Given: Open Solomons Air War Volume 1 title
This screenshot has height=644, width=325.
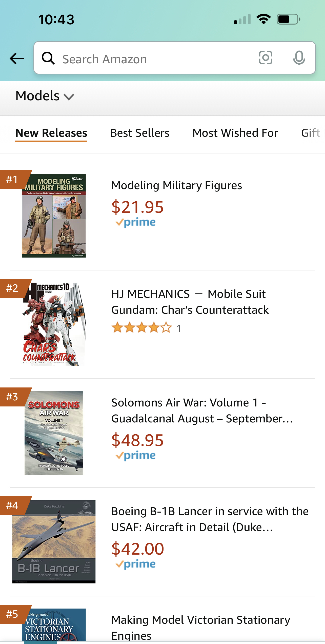Looking at the screenshot, I should [202, 411].
